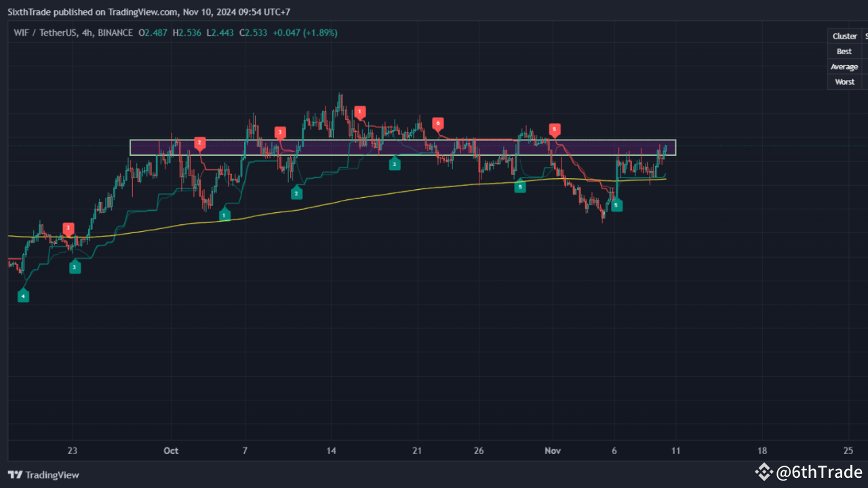Toggle the Worst results row
Screen dimensions: 868x488
coord(844,81)
